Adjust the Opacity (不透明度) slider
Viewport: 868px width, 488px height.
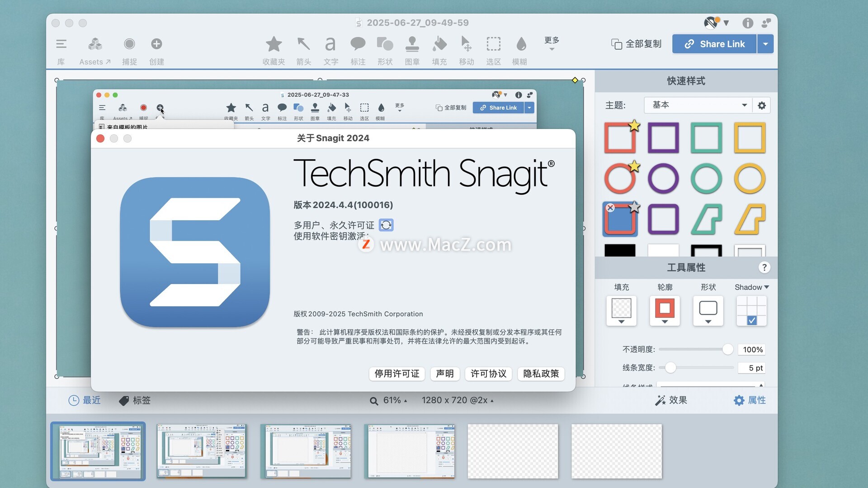pyautogui.click(x=727, y=349)
